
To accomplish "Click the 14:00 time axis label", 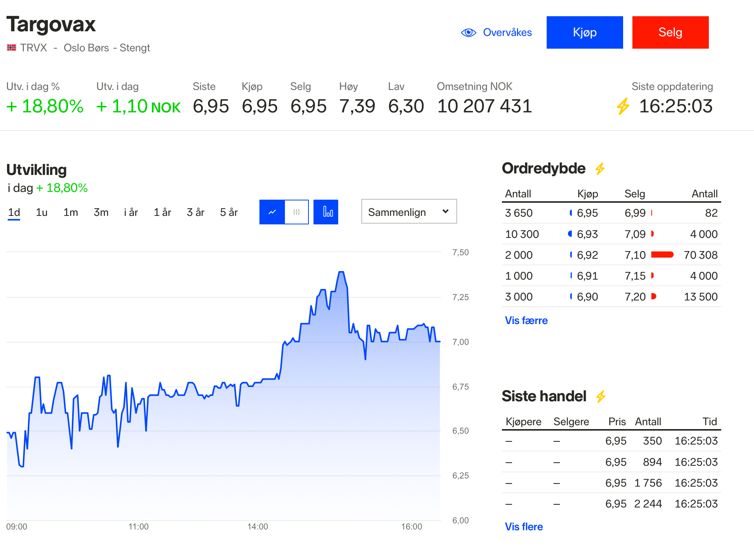I will pyautogui.click(x=258, y=527).
